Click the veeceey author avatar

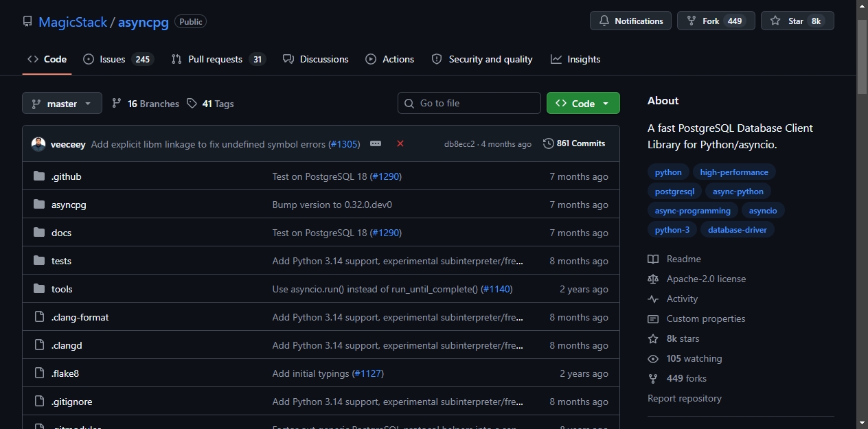pyautogui.click(x=38, y=144)
